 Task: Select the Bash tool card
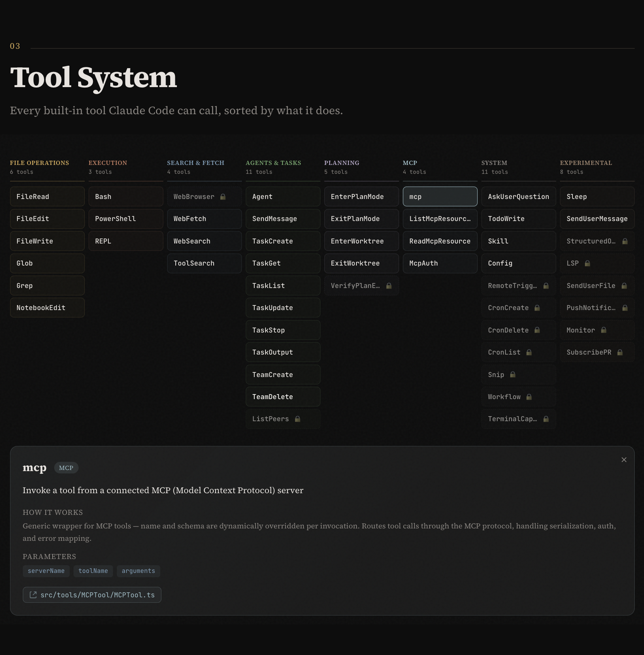point(126,197)
